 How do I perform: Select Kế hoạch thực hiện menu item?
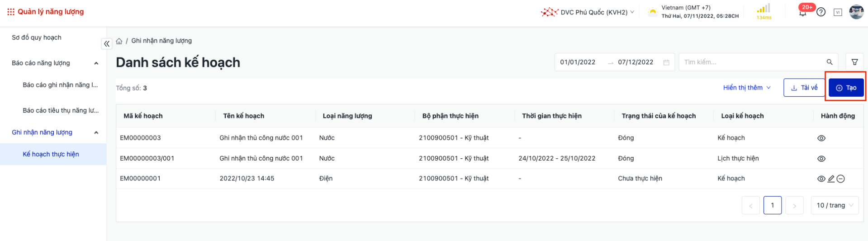51,154
